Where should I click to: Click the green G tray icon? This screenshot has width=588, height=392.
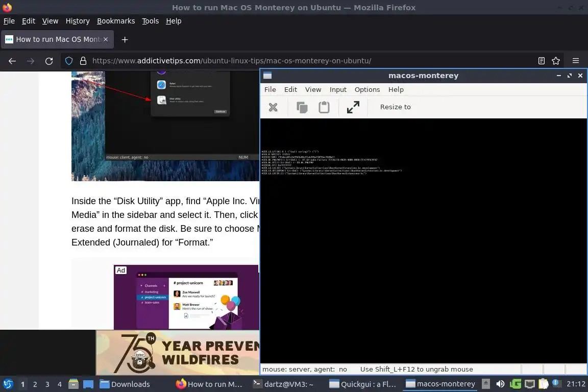pos(515,384)
